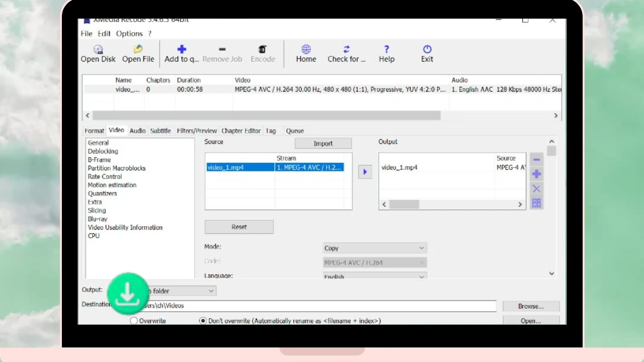
Task: Click the grid icon below the X icon
Action: click(536, 203)
